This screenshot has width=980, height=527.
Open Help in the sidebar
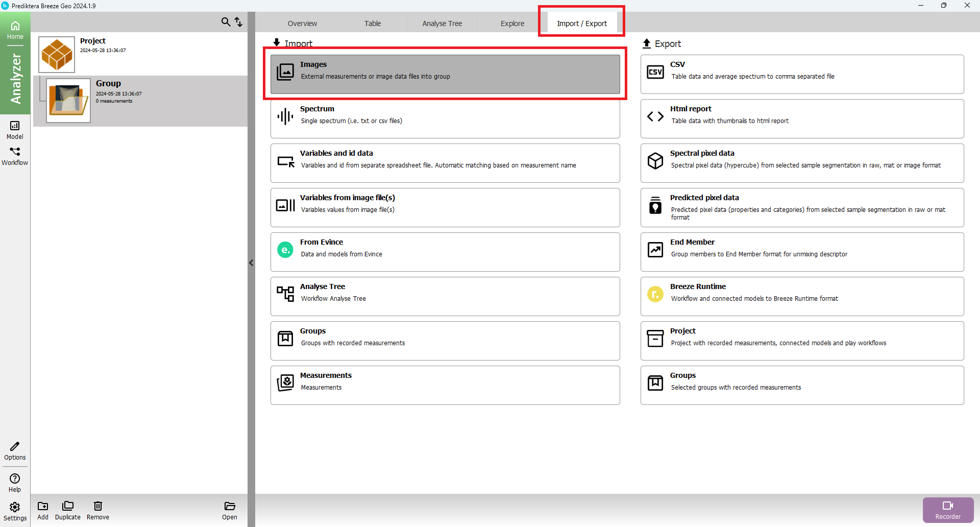(x=15, y=483)
